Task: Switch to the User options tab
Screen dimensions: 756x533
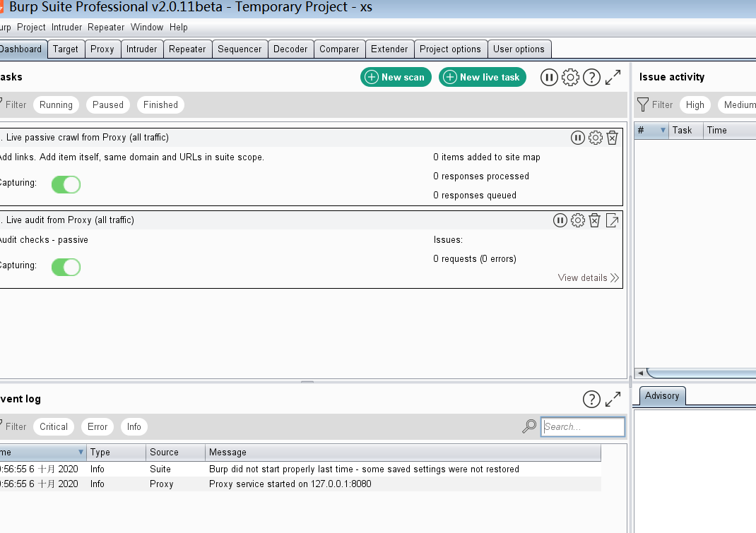Action: [x=519, y=49]
